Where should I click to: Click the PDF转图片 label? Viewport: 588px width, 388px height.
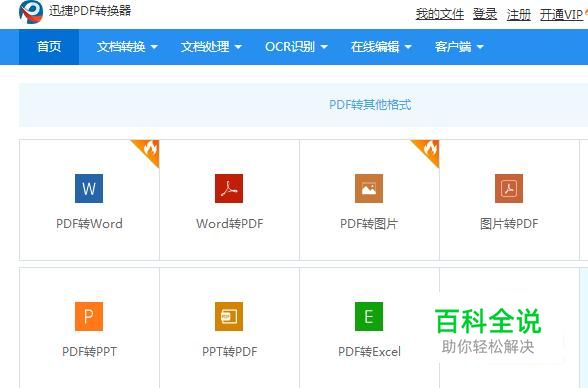click(x=369, y=224)
